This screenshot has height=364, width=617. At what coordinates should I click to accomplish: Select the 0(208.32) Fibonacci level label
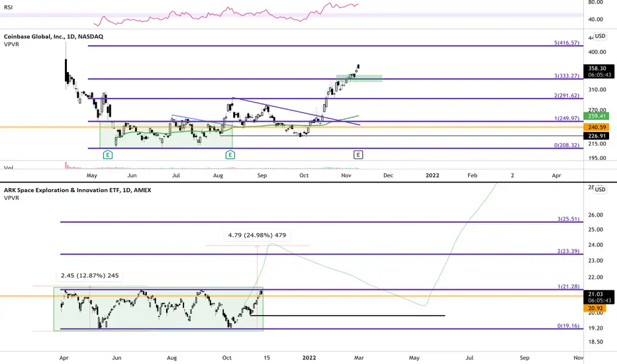pos(567,145)
